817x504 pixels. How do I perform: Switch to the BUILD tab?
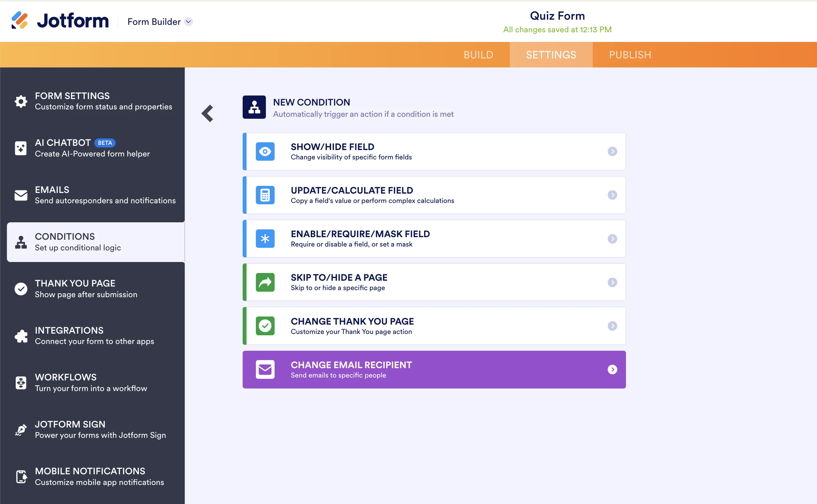point(478,54)
